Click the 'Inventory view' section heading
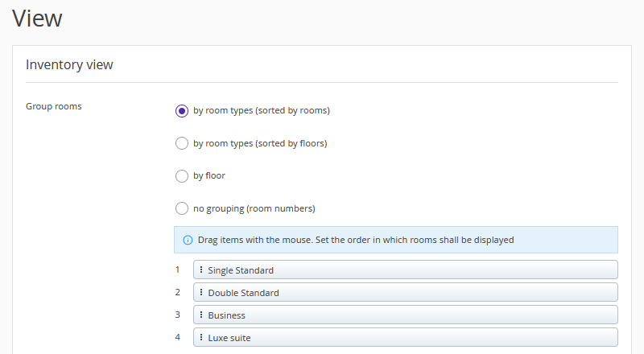 click(x=69, y=64)
